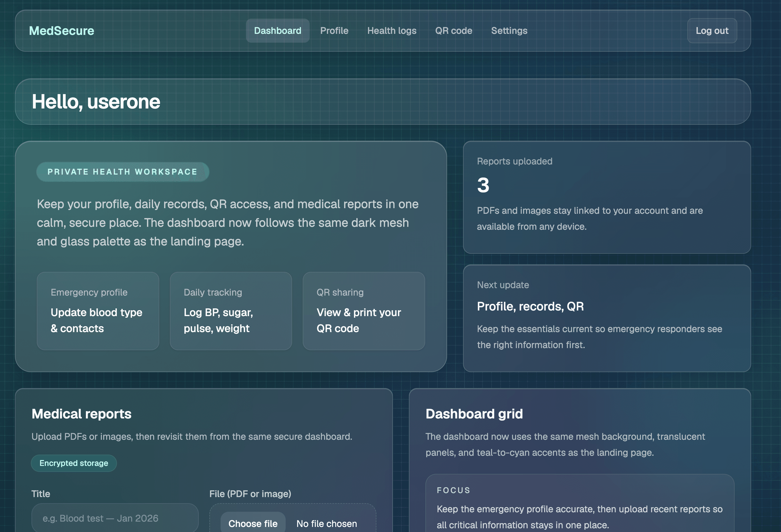Click the FOCUS label
This screenshot has height=532, width=781.
pos(453,490)
